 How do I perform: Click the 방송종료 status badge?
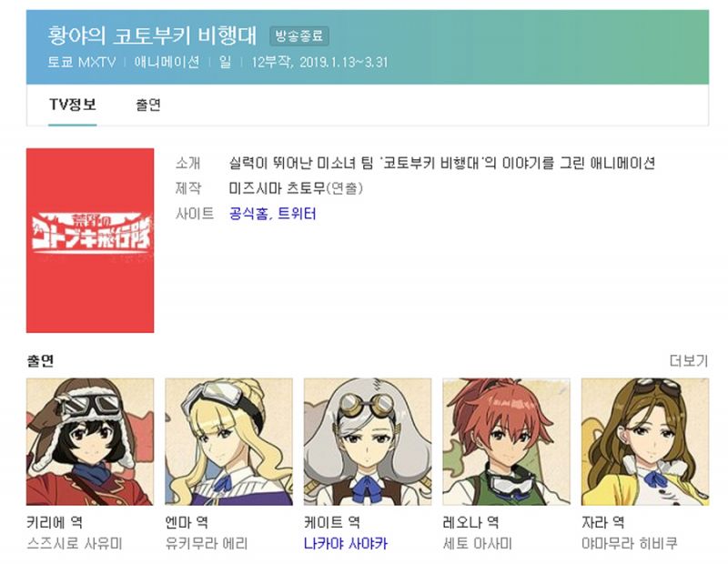[x=299, y=36]
